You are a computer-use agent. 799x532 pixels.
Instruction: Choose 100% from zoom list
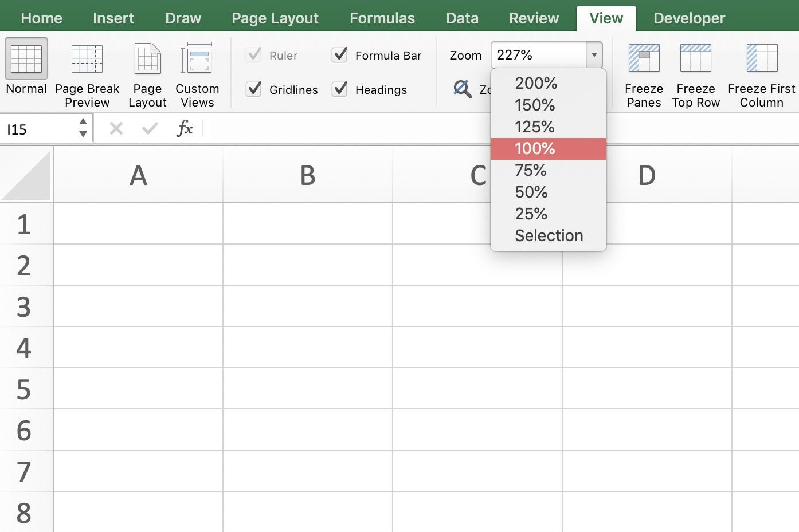click(x=535, y=149)
